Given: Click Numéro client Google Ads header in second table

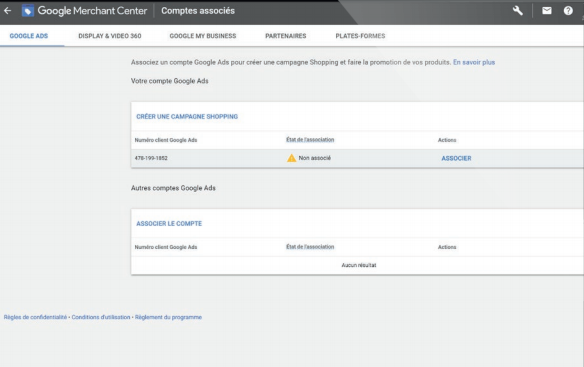Looking at the screenshot, I should point(166,247).
